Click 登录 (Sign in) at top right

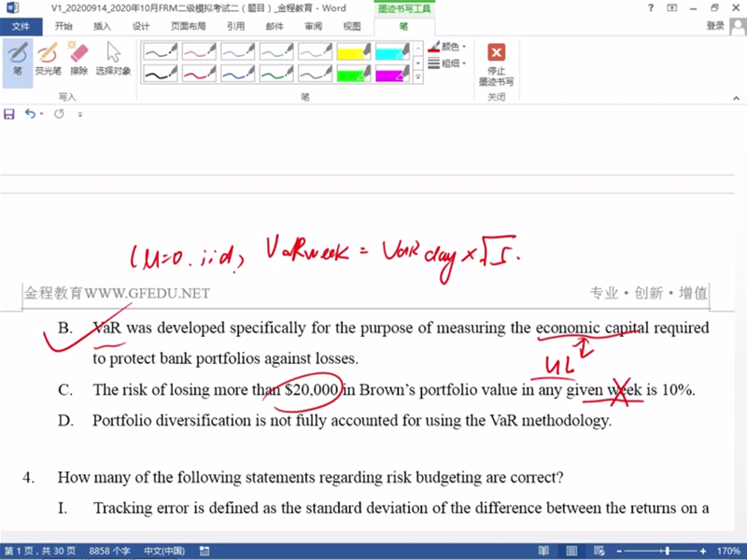coord(715,26)
